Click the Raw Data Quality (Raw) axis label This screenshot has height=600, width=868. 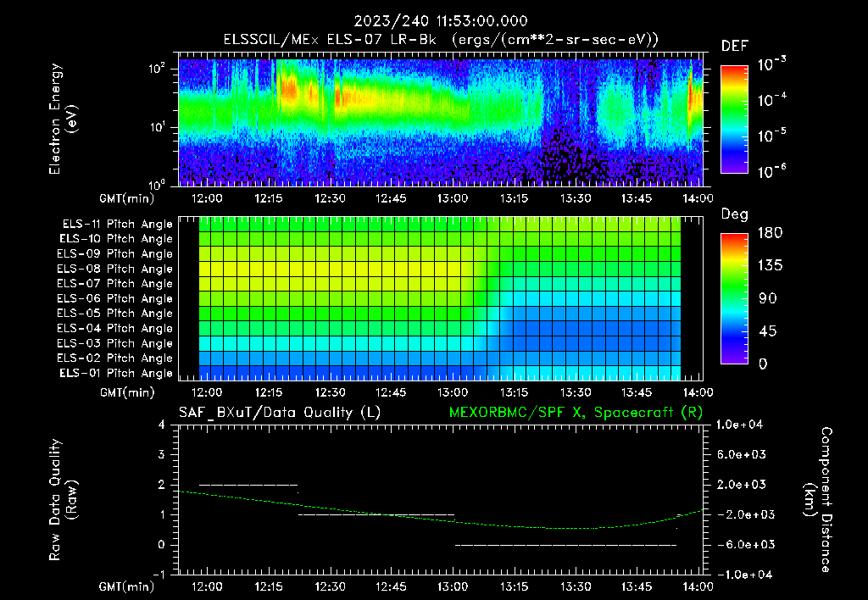point(63,500)
